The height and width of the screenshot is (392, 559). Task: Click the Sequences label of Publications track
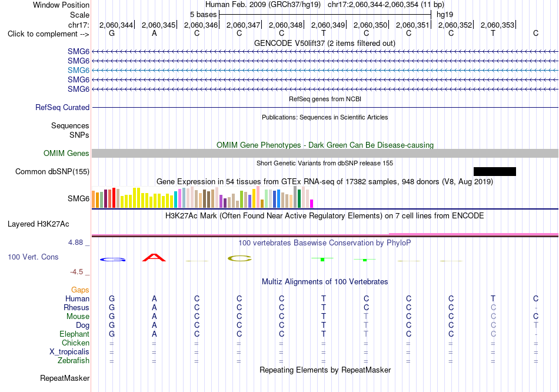pyautogui.click(x=70, y=126)
